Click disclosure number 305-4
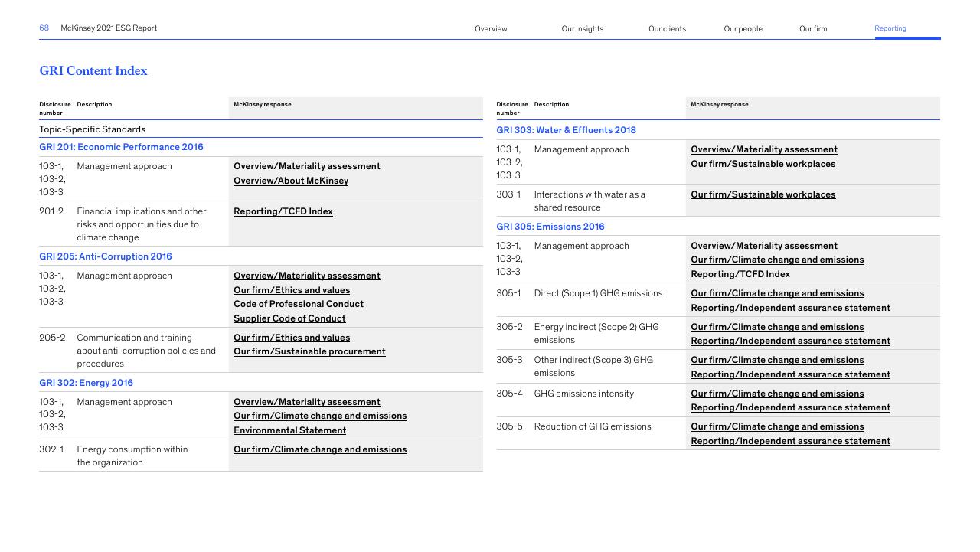The height and width of the screenshot is (552, 980). [x=509, y=394]
